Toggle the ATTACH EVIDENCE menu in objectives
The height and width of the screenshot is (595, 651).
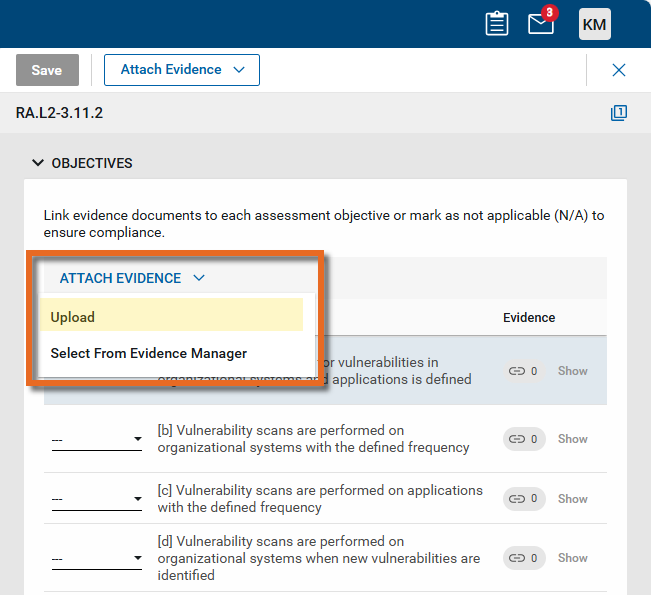tap(132, 278)
